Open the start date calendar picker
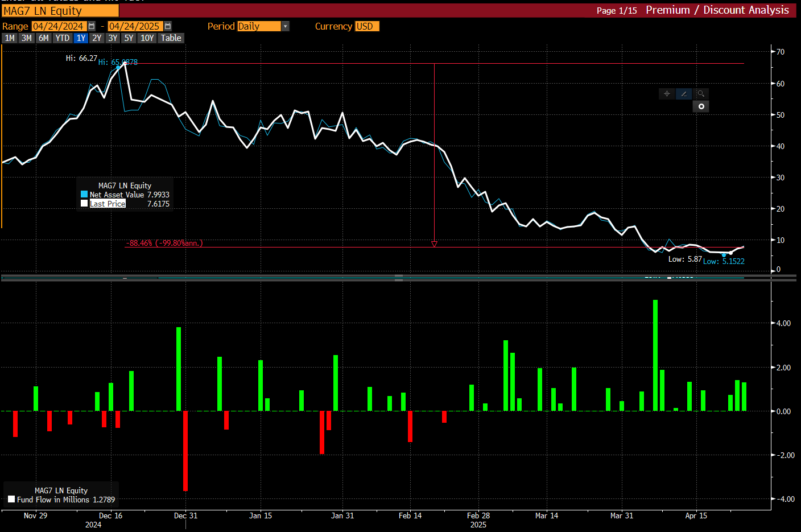Viewport: 801px width, 532px height. (x=92, y=26)
